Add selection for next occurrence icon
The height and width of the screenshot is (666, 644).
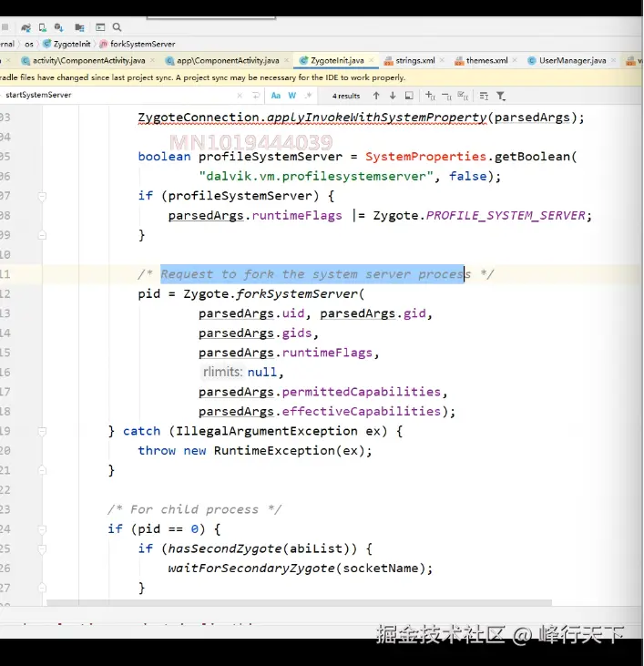point(430,96)
